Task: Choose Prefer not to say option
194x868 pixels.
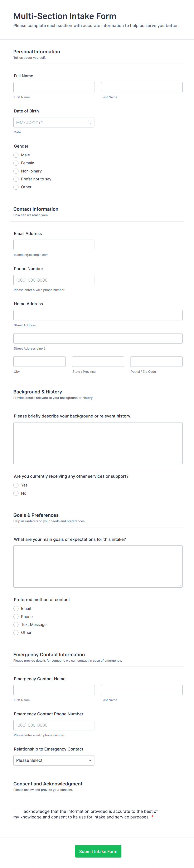Action: click(x=16, y=179)
